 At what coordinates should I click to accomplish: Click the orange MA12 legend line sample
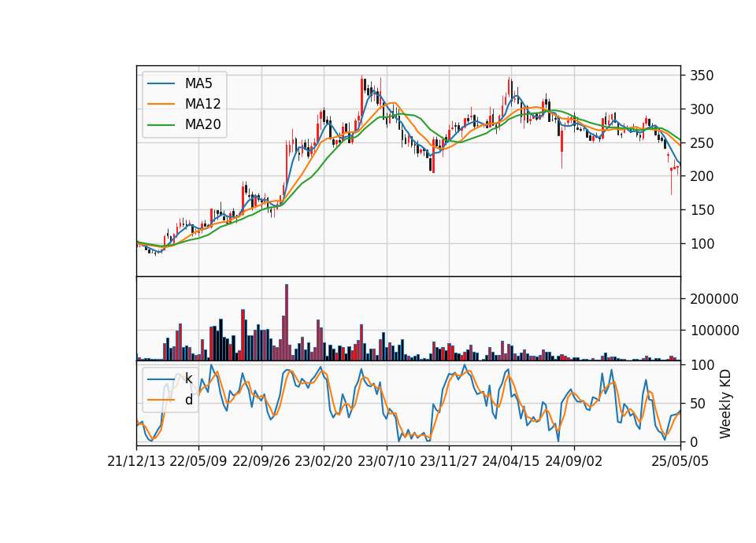pyautogui.click(x=161, y=104)
